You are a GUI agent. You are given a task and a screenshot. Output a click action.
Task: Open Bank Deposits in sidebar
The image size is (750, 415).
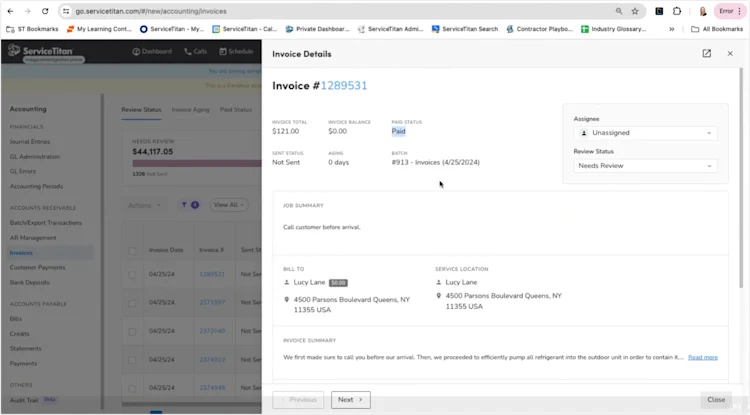point(29,283)
